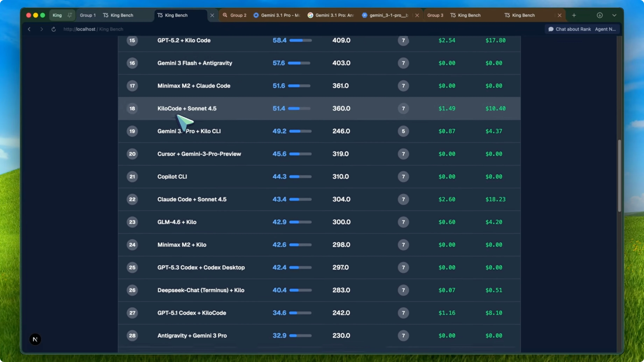The width and height of the screenshot is (644, 362).
Task: Click the score bar next to KiloCode + Sonnet 4.5
Action: pos(300,108)
